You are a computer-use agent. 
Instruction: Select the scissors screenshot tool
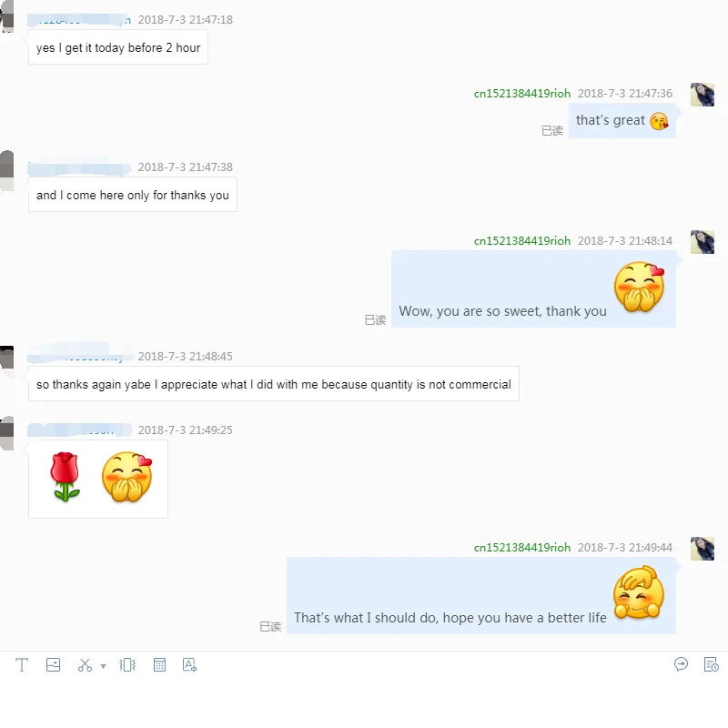point(85,665)
